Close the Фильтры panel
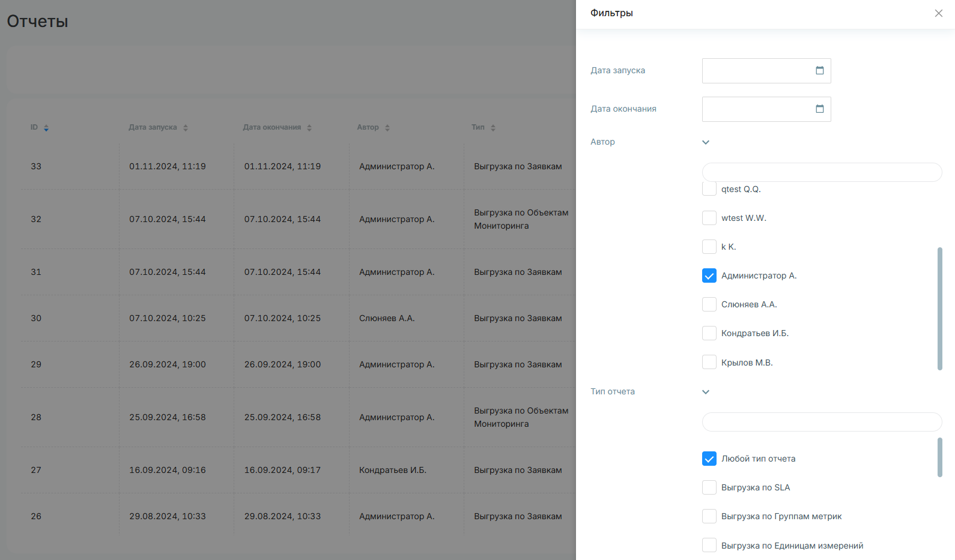The height and width of the screenshot is (560, 955). [x=938, y=13]
